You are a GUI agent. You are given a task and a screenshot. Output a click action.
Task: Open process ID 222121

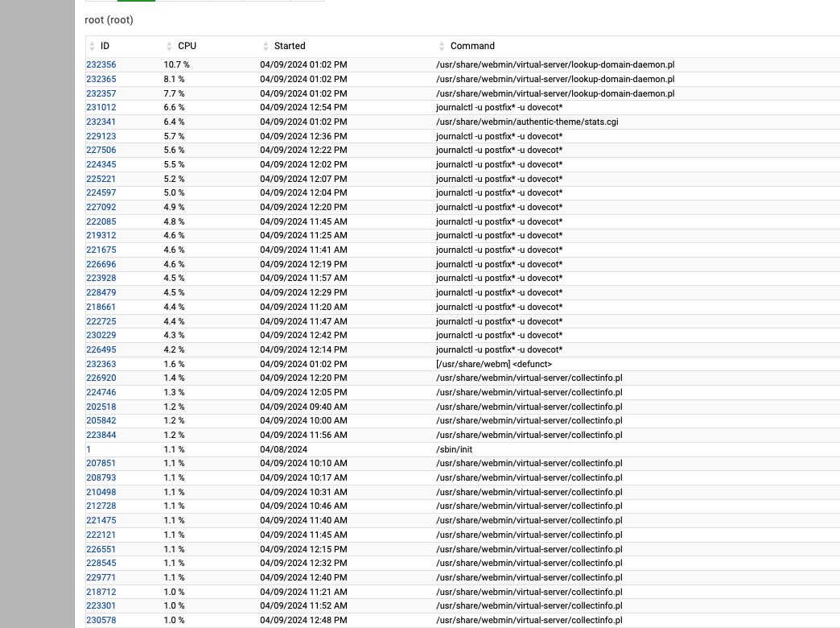point(101,535)
